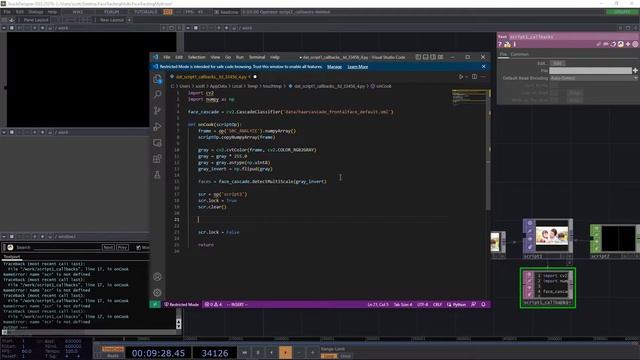Toggle the Beats display mode
Viewport: 640px width, 360px height.
tap(112, 356)
